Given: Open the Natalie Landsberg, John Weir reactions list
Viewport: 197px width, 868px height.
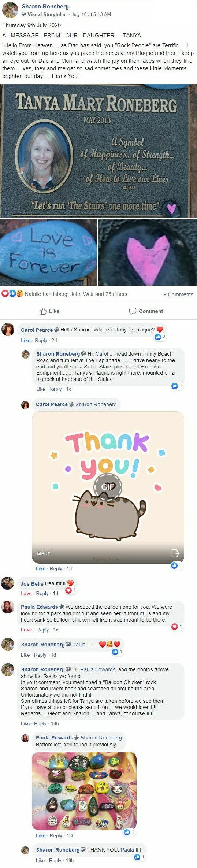Looking at the screenshot, I should (76, 294).
